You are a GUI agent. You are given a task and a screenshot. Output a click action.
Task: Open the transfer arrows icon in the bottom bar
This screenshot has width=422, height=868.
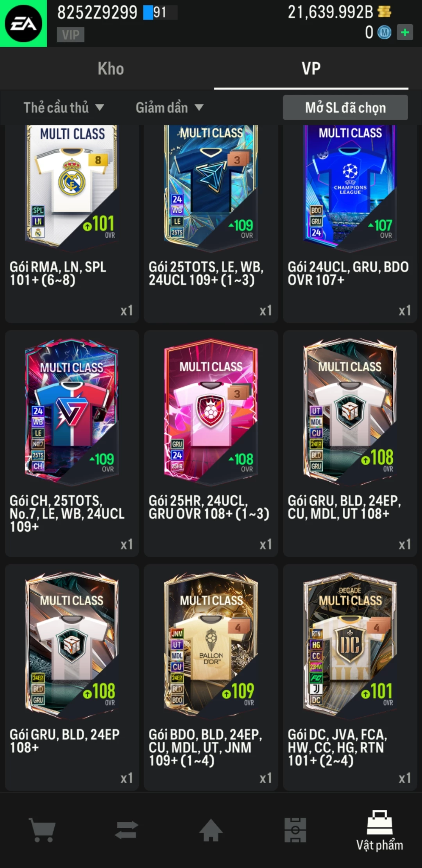point(127,830)
